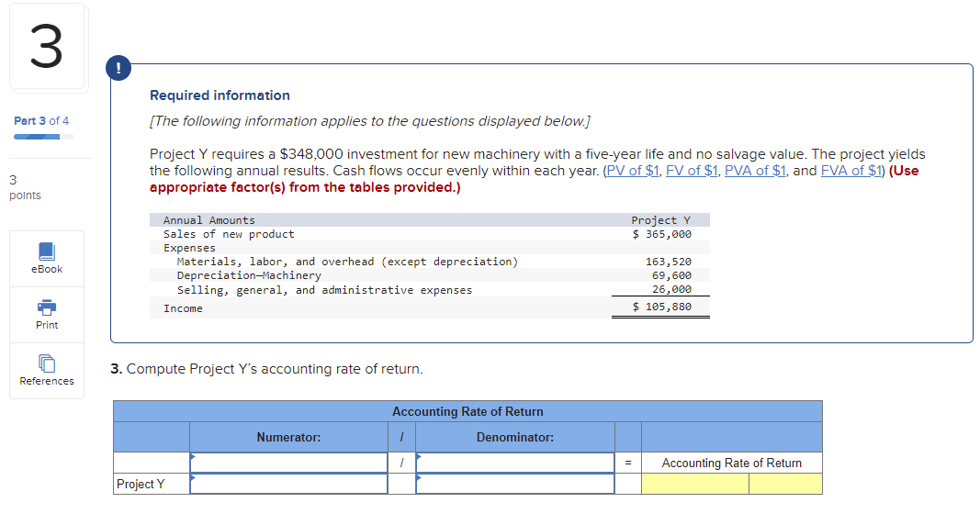Click the $ 365,000 sales value
980x525 pixels.
pos(661,234)
